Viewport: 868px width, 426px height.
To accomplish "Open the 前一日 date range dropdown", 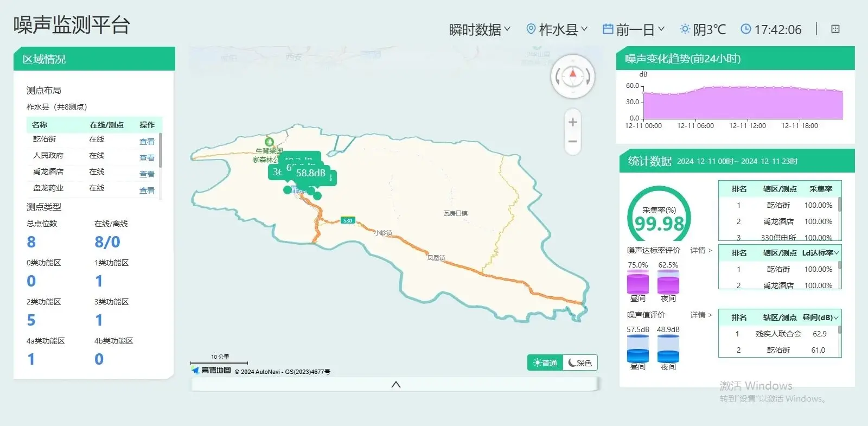I will (x=640, y=29).
